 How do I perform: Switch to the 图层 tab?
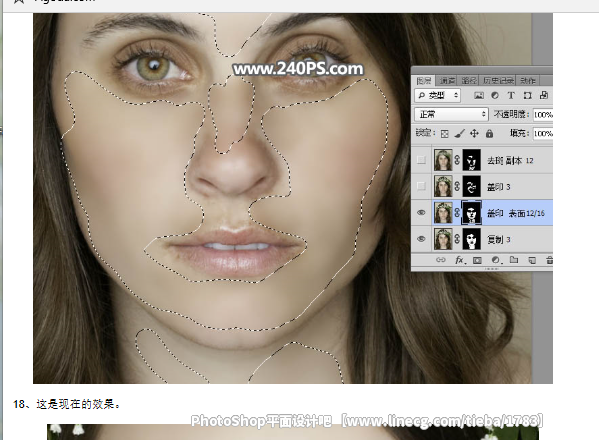424,81
